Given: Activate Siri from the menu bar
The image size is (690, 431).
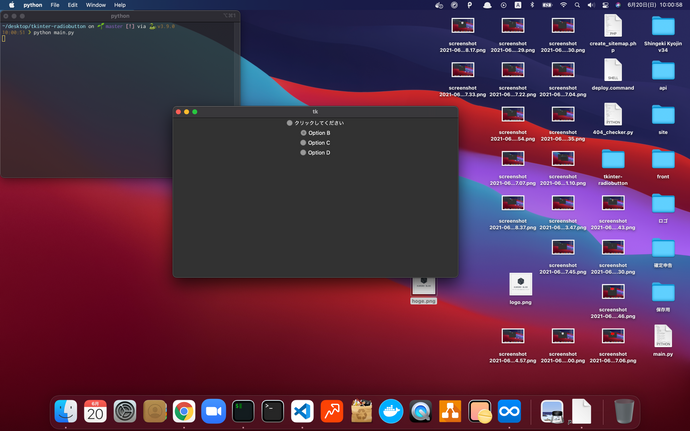Looking at the screenshot, I should [x=618, y=5].
